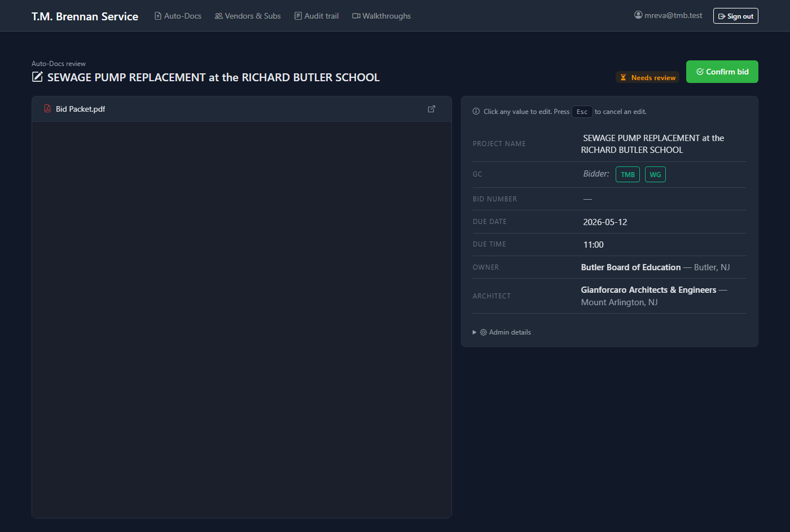Expand the Admin details section
This screenshot has width=790, height=532.
tap(502, 332)
